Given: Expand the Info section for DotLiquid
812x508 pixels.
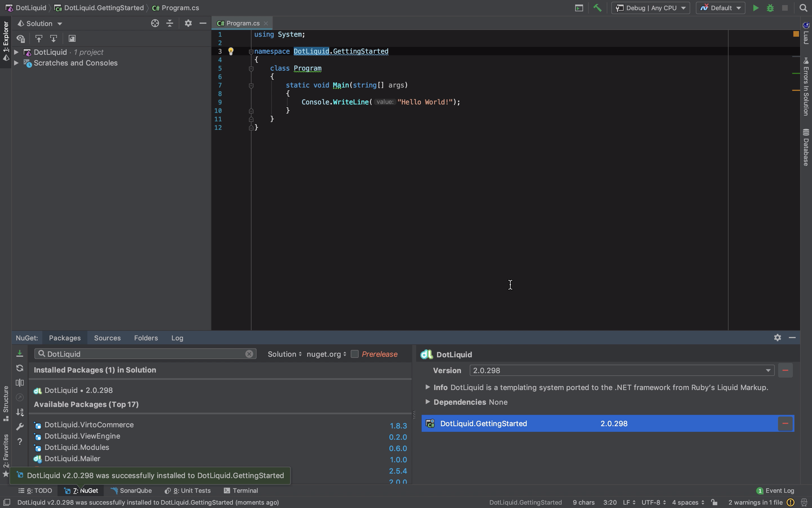Looking at the screenshot, I should point(427,387).
